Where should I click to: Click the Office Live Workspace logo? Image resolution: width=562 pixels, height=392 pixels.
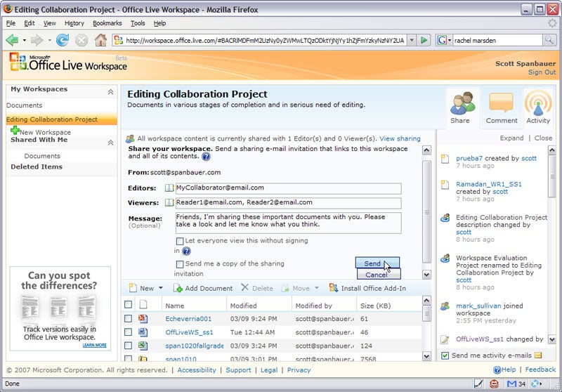[68, 63]
